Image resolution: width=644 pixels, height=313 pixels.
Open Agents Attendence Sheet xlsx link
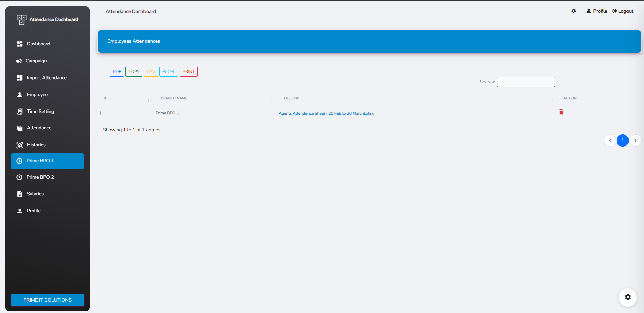[326, 113]
